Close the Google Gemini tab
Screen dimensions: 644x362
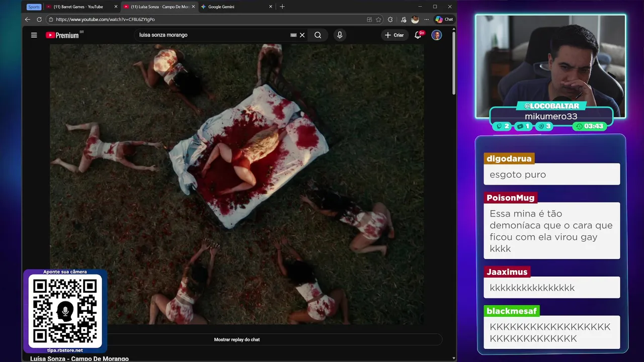(x=271, y=7)
